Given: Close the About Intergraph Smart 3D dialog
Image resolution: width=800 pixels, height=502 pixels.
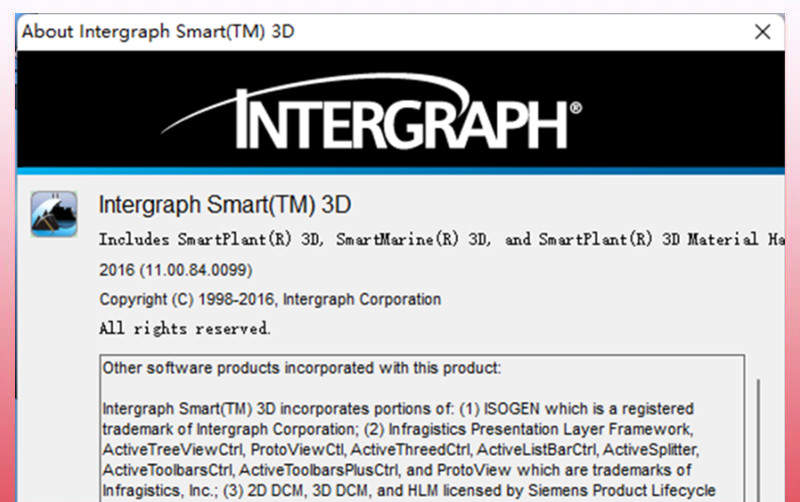Looking at the screenshot, I should coord(762,32).
